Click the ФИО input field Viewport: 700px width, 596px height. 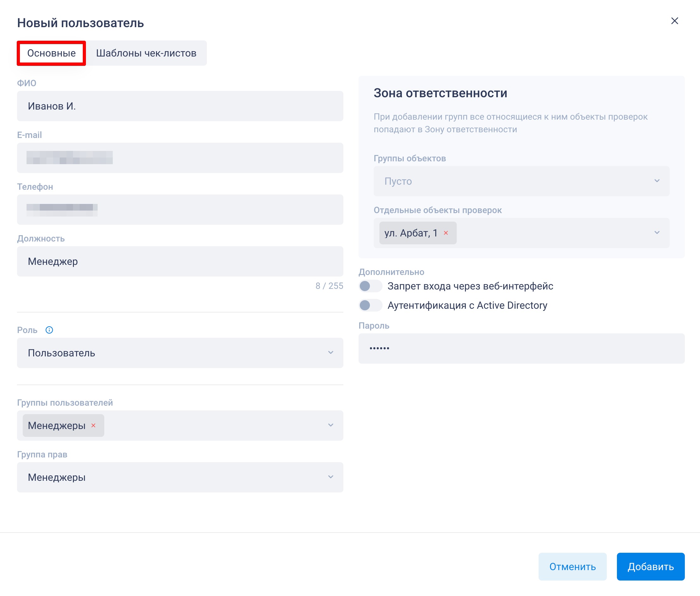click(x=180, y=106)
